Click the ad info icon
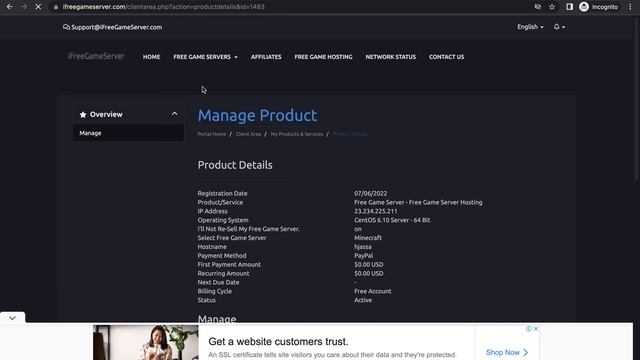640x360 pixels. point(529,329)
